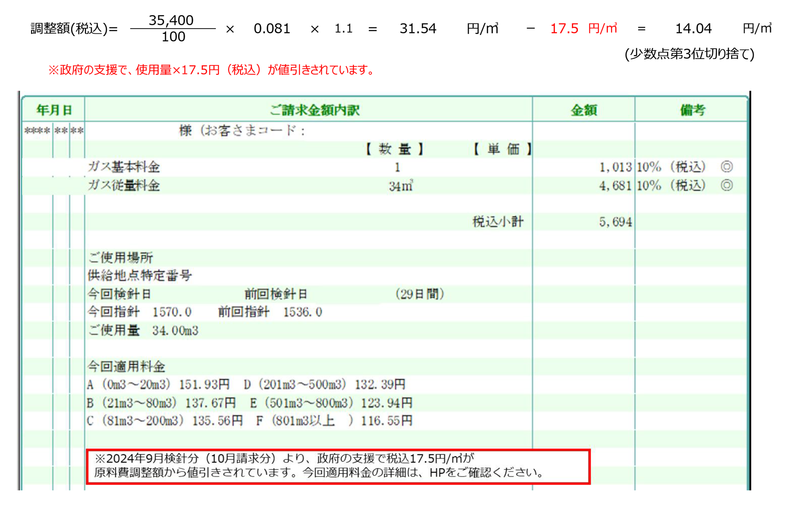
Task: Click the 年月日 column header
Action: 54,110
